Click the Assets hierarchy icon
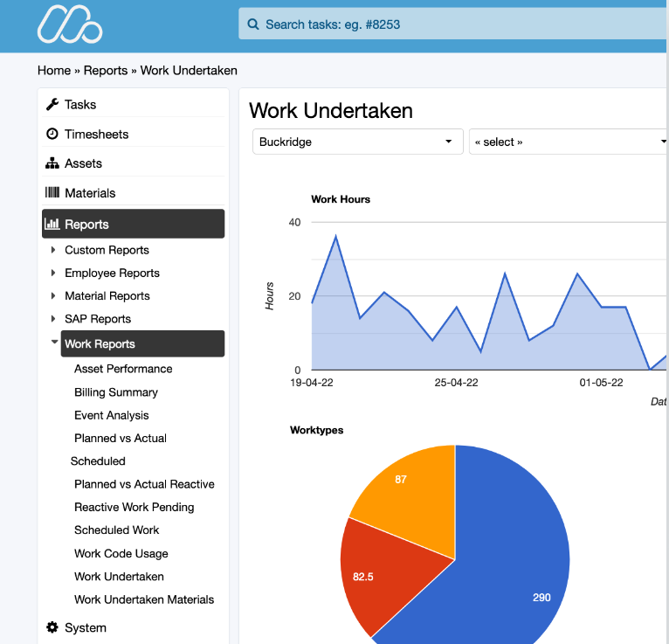The image size is (669, 644). click(x=52, y=163)
